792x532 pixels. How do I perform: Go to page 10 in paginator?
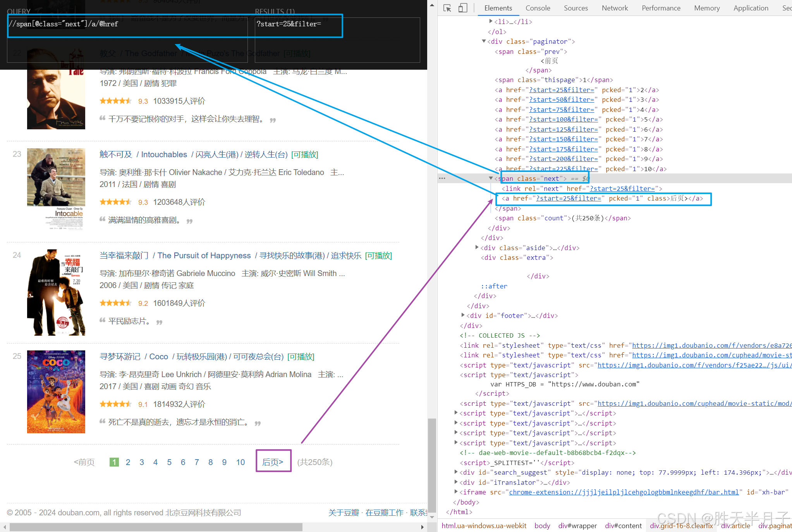click(x=241, y=462)
